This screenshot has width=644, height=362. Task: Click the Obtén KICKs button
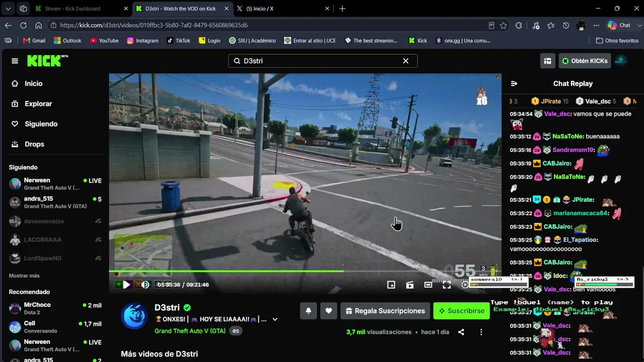(x=585, y=61)
